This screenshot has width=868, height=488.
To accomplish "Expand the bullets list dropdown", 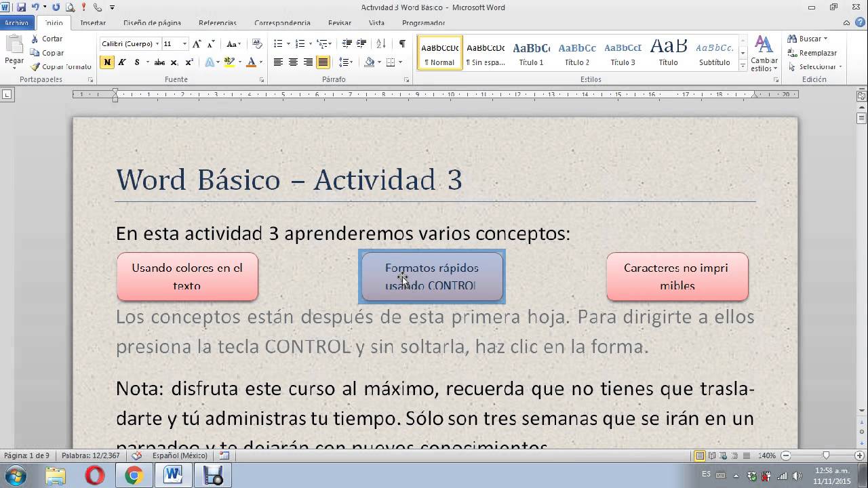I will point(289,44).
